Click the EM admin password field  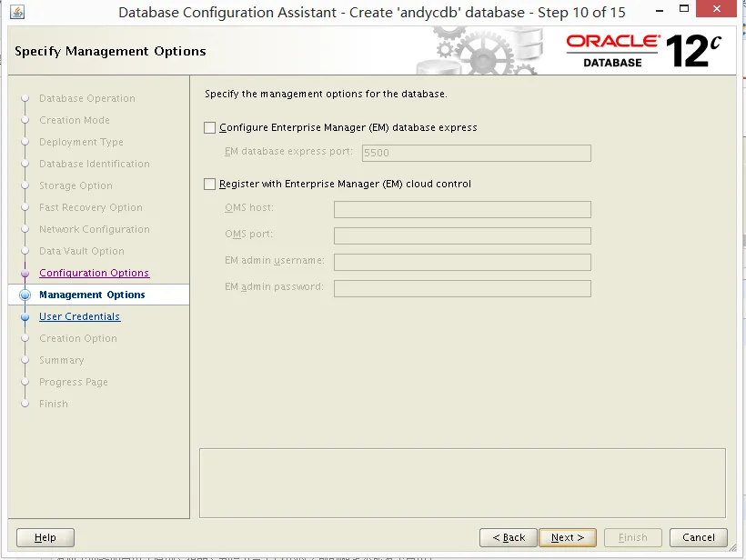[462, 288]
